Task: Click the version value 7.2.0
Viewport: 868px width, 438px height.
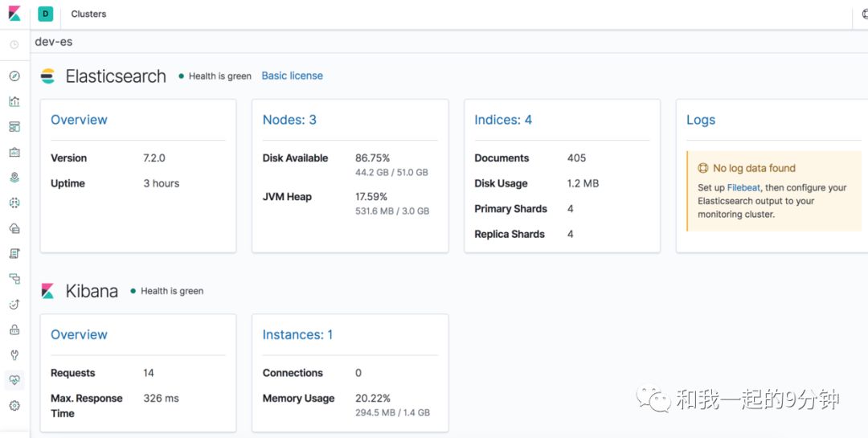Action: pyautogui.click(x=154, y=158)
